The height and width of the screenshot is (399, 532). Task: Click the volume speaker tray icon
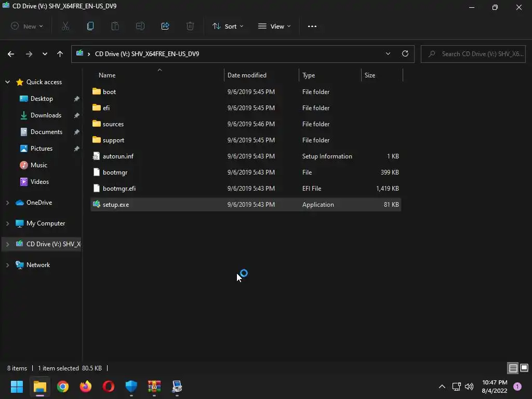pyautogui.click(x=469, y=387)
